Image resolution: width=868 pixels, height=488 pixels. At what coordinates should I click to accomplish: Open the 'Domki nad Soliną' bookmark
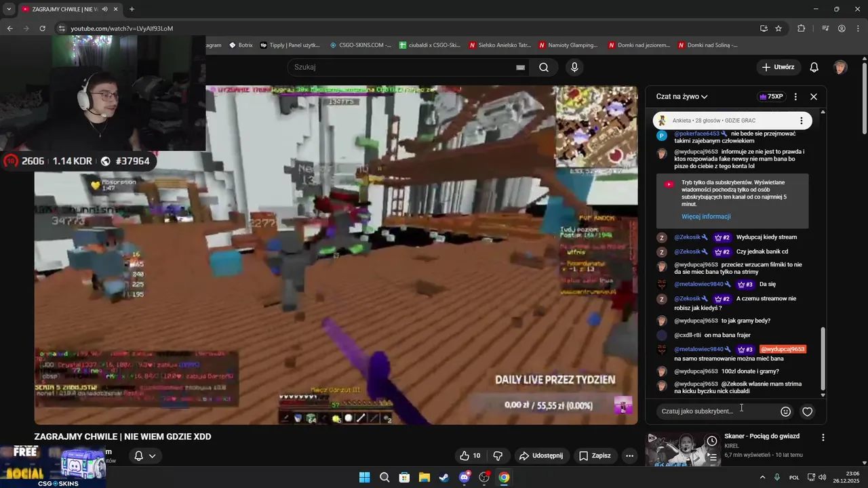pos(708,45)
